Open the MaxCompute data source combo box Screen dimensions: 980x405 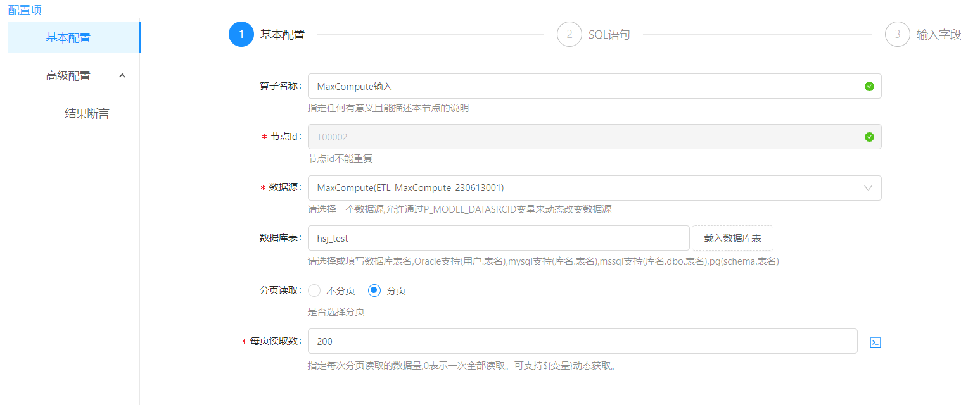pyautogui.click(x=583, y=188)
